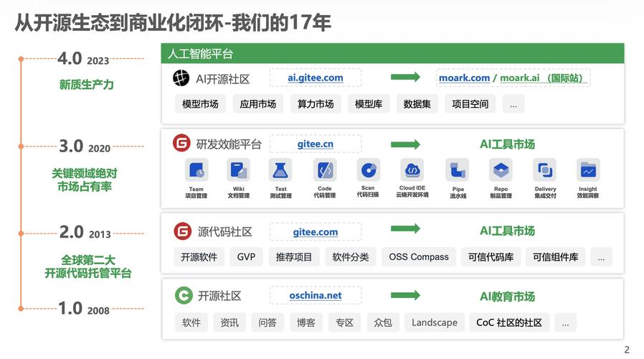Open the gitee.com link
The width and height of the screenshot is (644, 359).
(x=316, y=232)
